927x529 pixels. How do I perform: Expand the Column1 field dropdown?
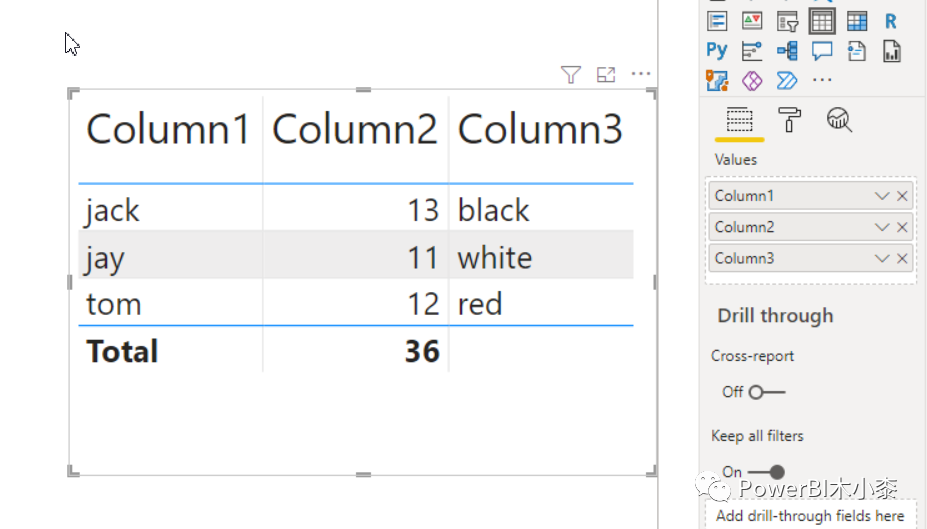881,196
